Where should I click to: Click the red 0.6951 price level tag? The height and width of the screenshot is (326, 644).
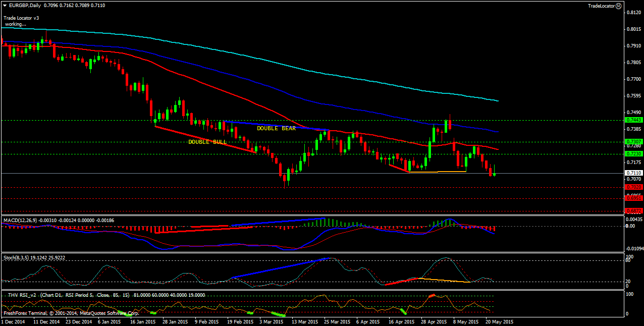pos(633,198)
